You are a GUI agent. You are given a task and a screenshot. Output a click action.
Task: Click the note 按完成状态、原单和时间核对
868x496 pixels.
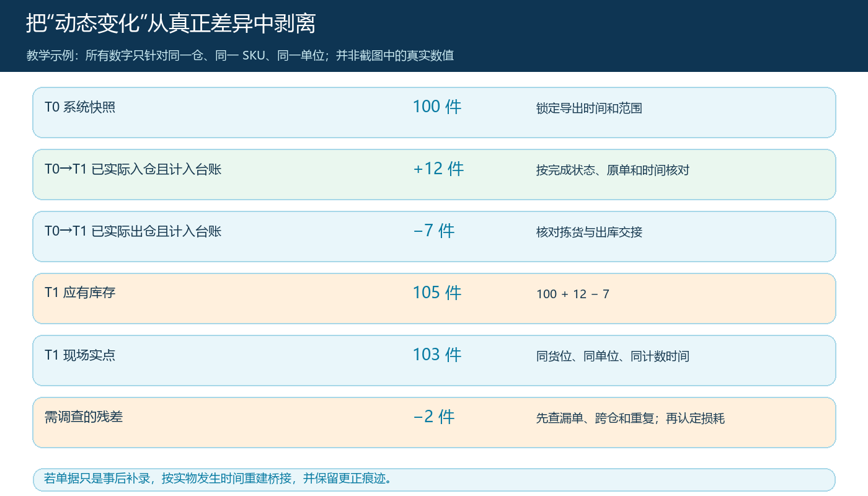tap(613, 170)
